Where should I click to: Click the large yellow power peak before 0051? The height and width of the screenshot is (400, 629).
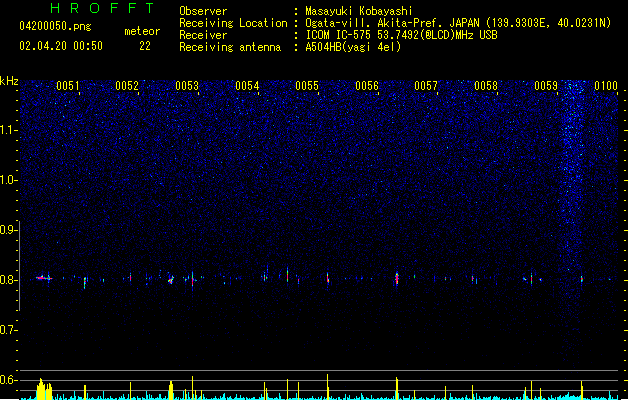[x=44, y=389]
